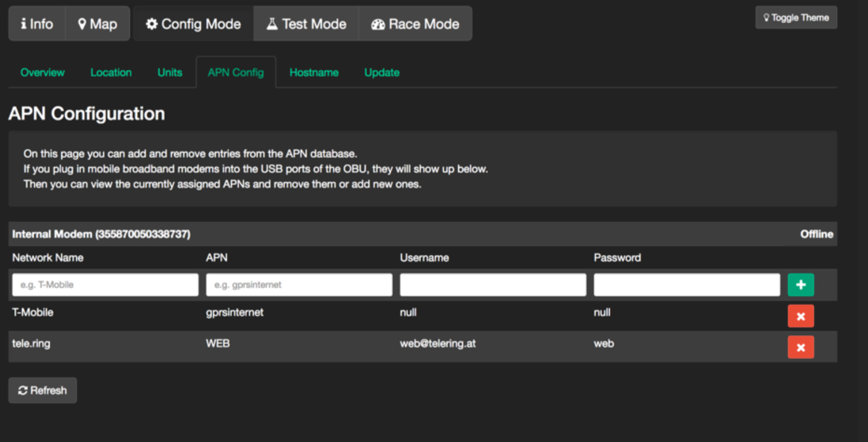
Task: Click the green plus add-APN button
Action: [x=800, y=285]
